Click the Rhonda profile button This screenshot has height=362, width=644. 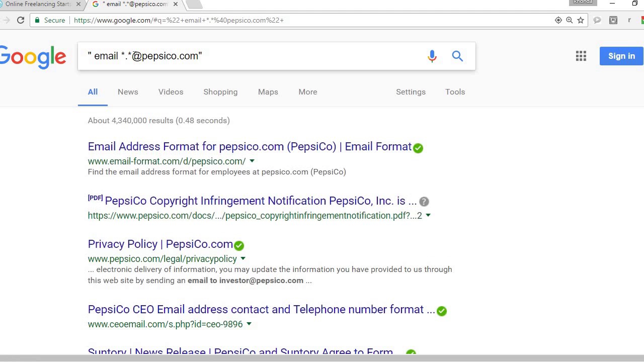pyautogui.click(x=583, y=3)
